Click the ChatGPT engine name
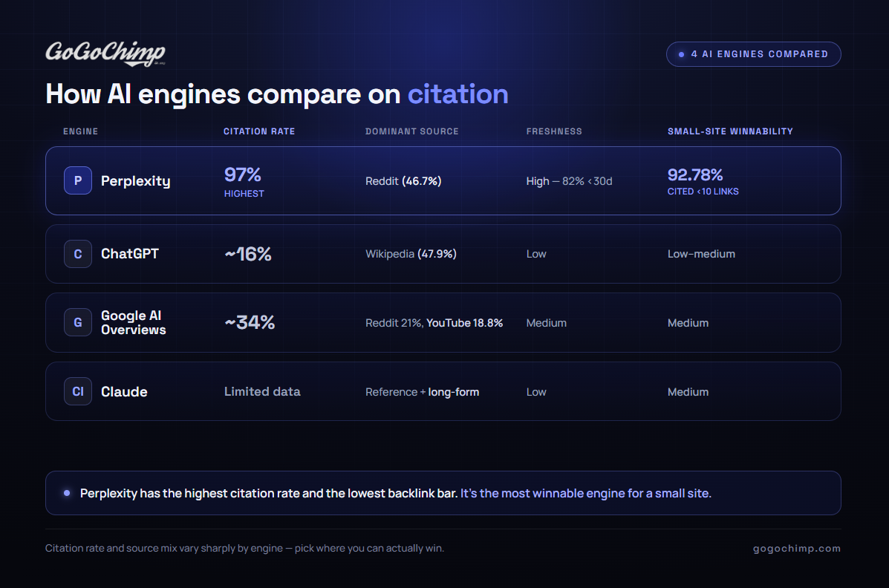Image resolution: width=889 pixels, height=588 pixels. coord(130,253)
